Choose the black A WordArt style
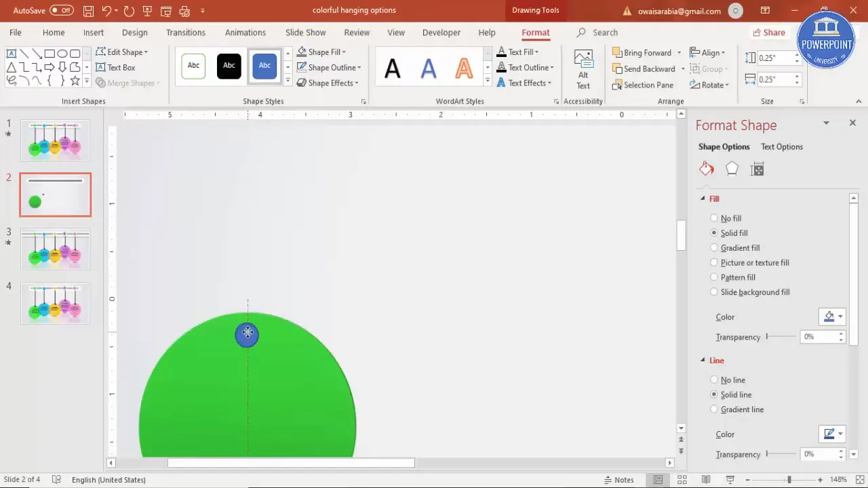Screen dimensions: 868x488 (393, 68)
